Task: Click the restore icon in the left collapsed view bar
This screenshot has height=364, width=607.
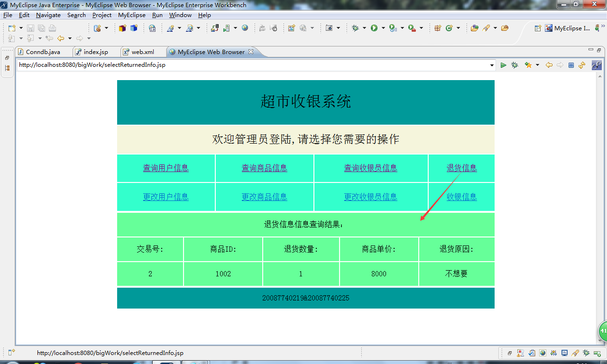Action: coord(7,58)
